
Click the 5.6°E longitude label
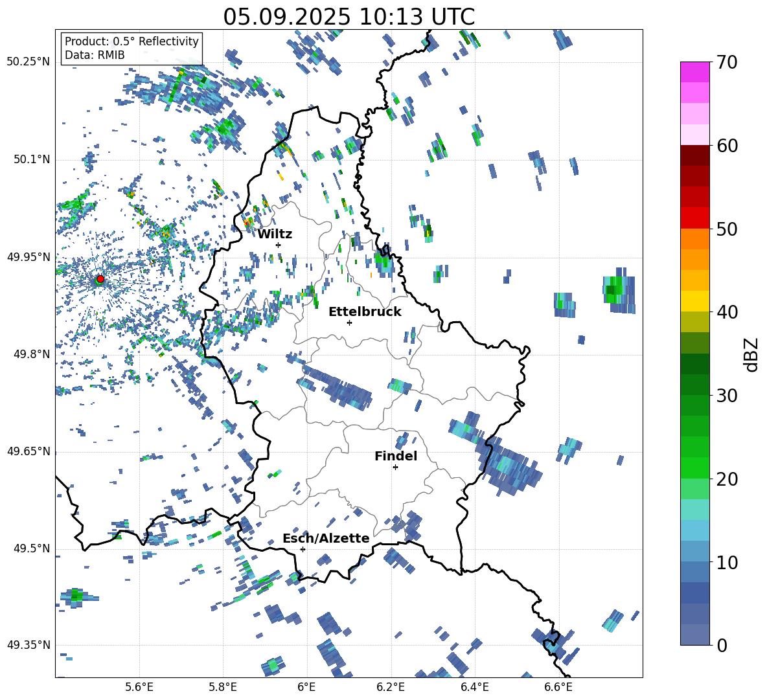click(139, 687)
